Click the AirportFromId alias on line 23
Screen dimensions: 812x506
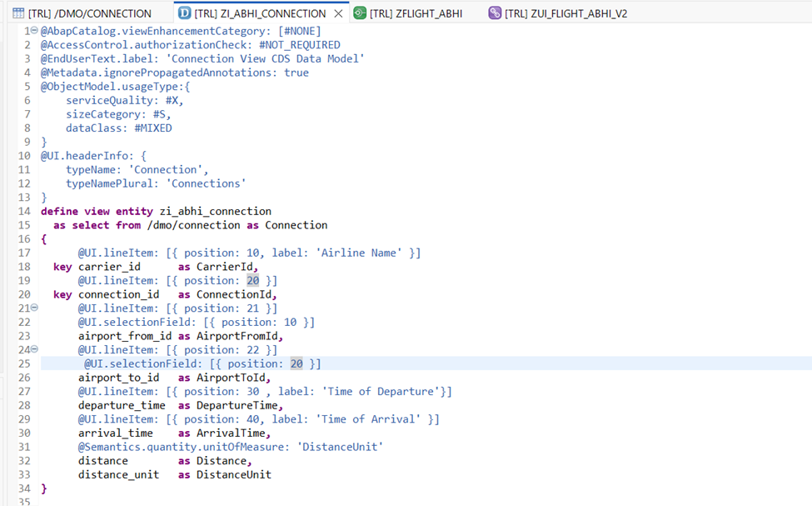239,336
